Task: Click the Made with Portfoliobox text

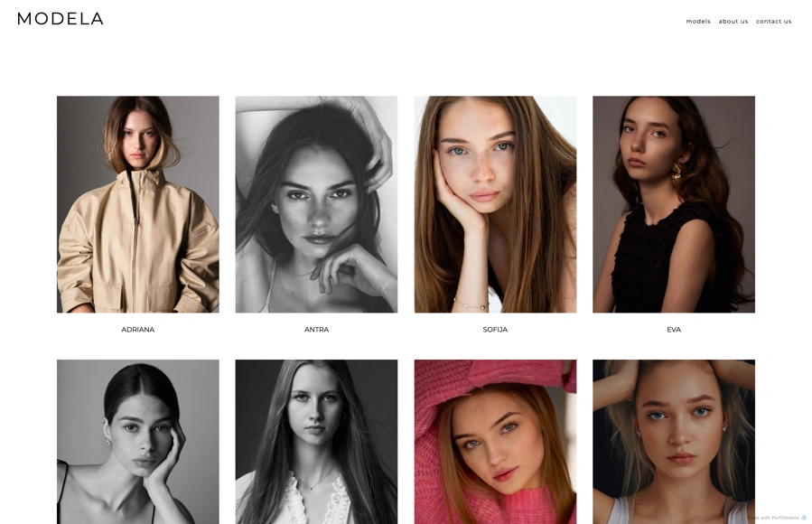Action: click(773, 518)
